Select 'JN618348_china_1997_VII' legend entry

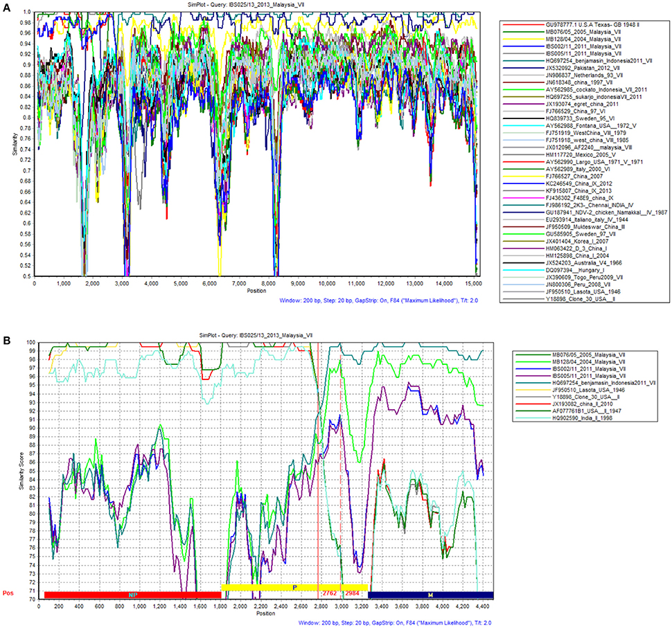tap(579, 82)
